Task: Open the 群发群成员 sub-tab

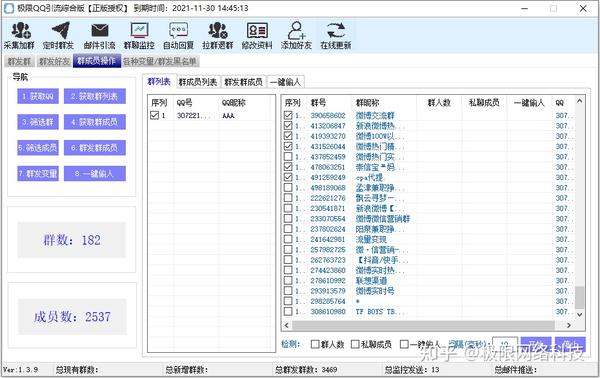Action: coord(243,82)
